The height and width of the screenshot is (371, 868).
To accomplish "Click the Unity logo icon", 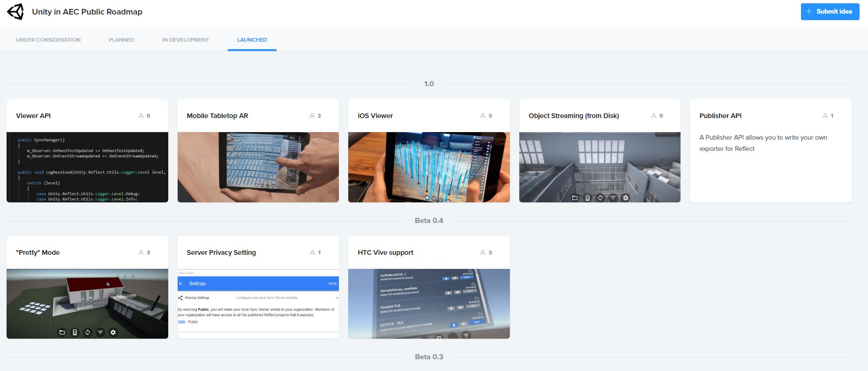I will [x=15, y=12].
